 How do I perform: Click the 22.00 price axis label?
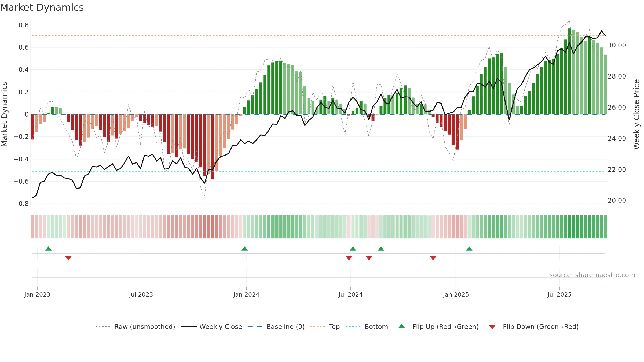tap(617, 170)
